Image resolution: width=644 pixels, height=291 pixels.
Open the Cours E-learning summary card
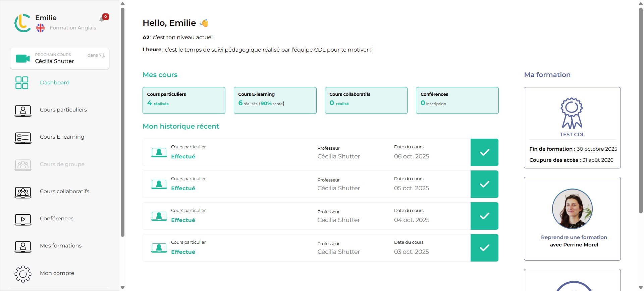click(275, 100)
